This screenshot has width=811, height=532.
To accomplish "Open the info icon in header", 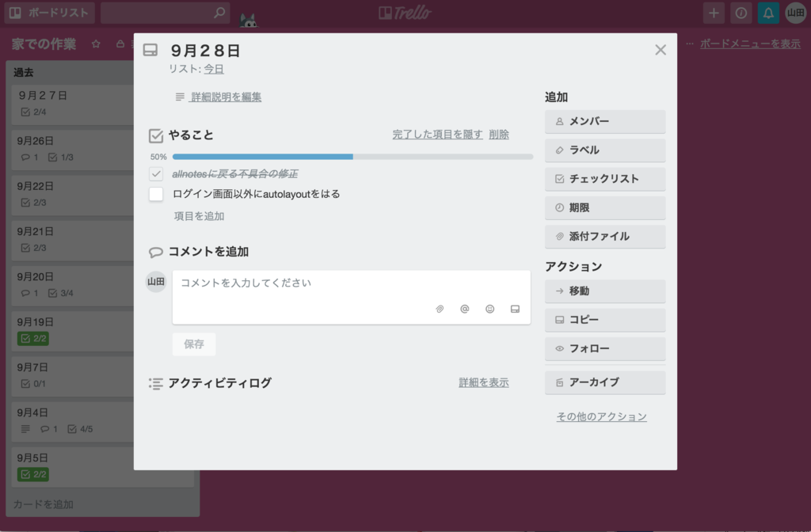I will [741, 13].
